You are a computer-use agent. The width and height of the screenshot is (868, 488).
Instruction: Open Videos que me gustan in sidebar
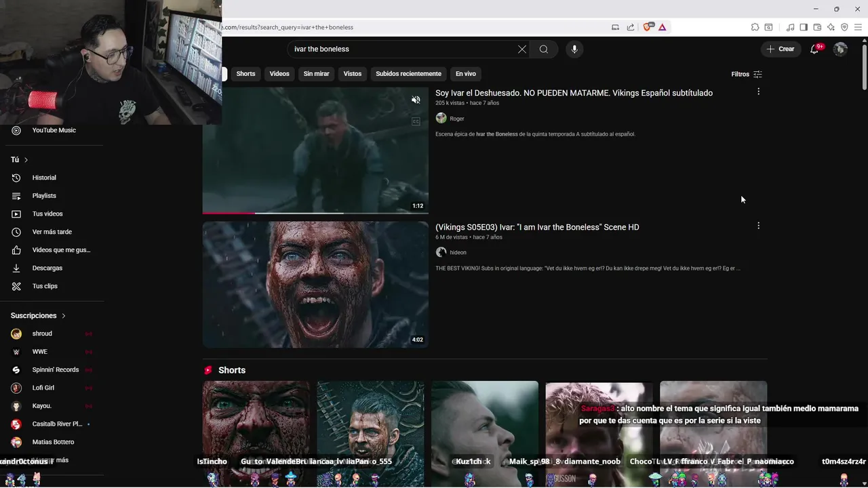point(61,250)
